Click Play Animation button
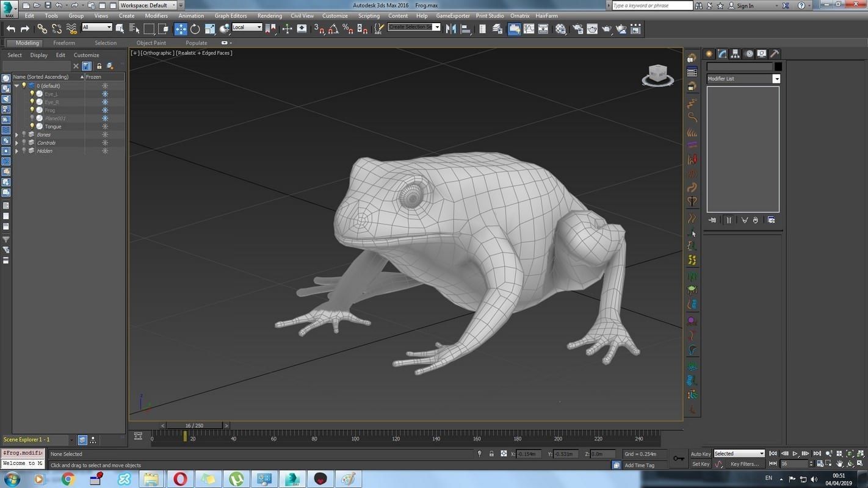 (795, 454)
